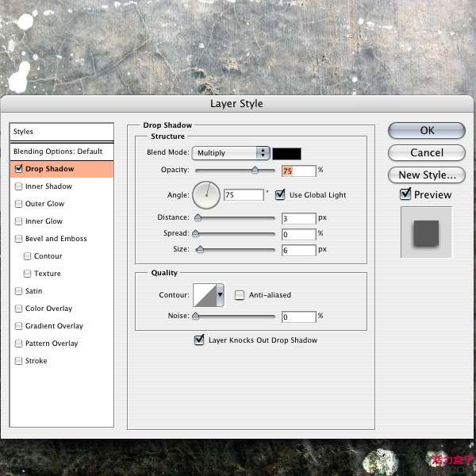Screen dimensions: 476x476
Task: Open the Styles list header
Action: point(62,132)
